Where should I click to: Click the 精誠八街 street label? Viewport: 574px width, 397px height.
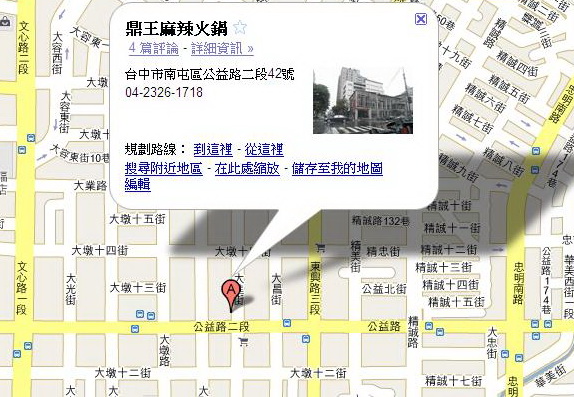point(503,162)
